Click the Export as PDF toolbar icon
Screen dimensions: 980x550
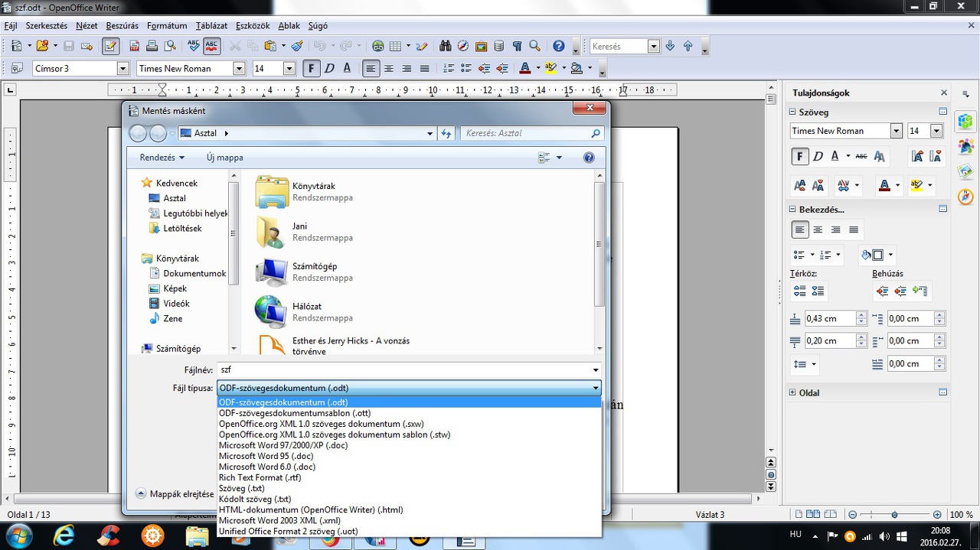point(135,46)
